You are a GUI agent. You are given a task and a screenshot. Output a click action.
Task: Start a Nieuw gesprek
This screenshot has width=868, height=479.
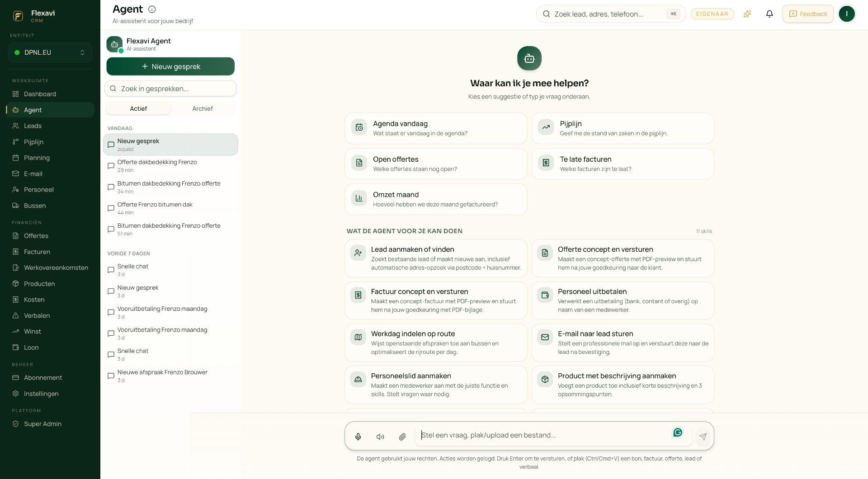170,66
